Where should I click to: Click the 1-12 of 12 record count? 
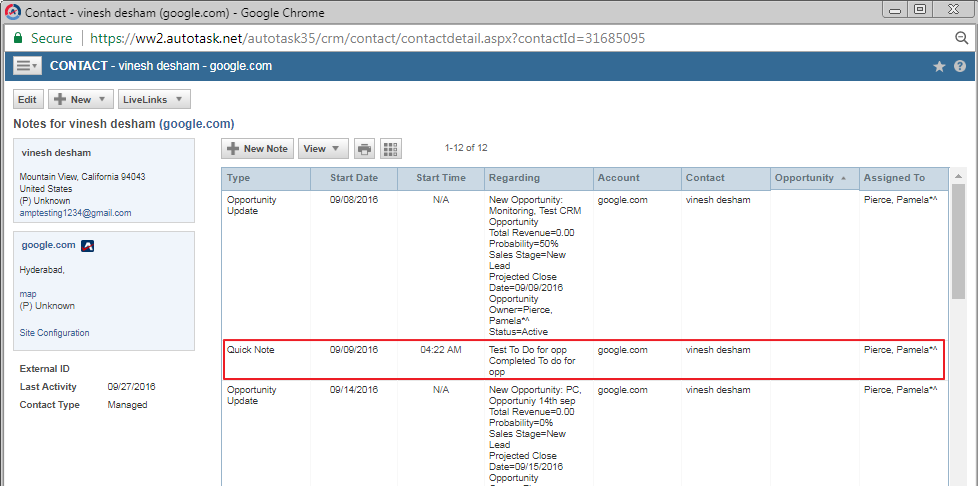tap(466, 148)
